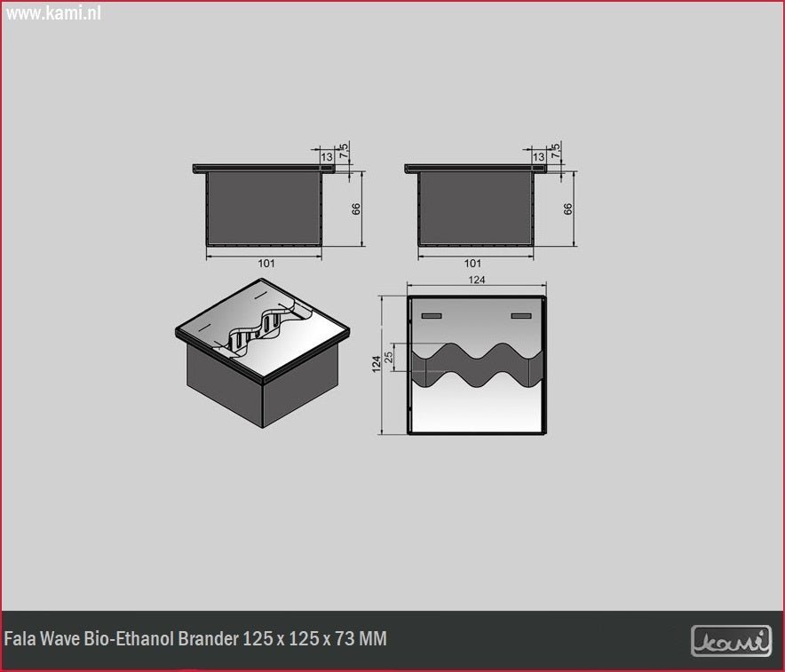This screenshot has height=672, width=785.
Task: Click the right rectangular slot in top view
Action: coord(520,316)
